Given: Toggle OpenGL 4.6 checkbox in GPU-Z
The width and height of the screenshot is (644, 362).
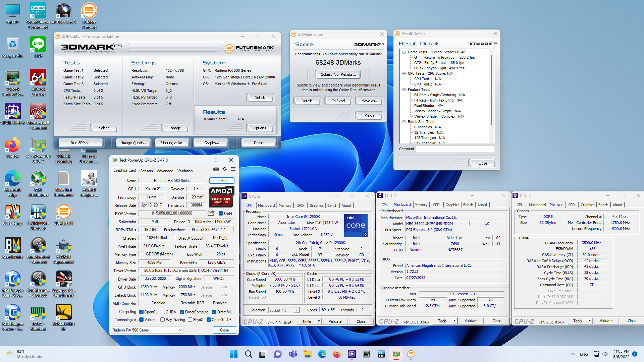Looking at the screenshot, I should (209, 320).
